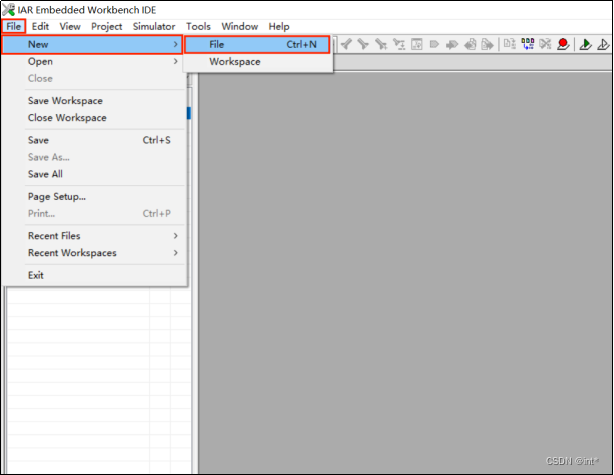614x475 pixels.
Task: Open the Window menu
Action: pyautogui.click(x=240, y=27)
